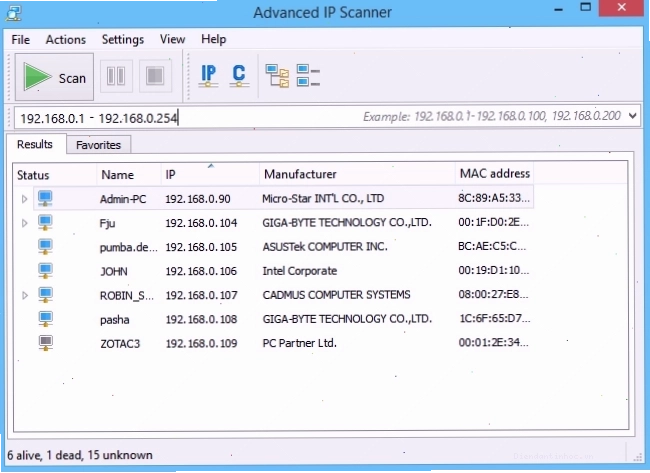Select the Admin-PC name cell
650x473 pixels.
(x=123, y=199)
